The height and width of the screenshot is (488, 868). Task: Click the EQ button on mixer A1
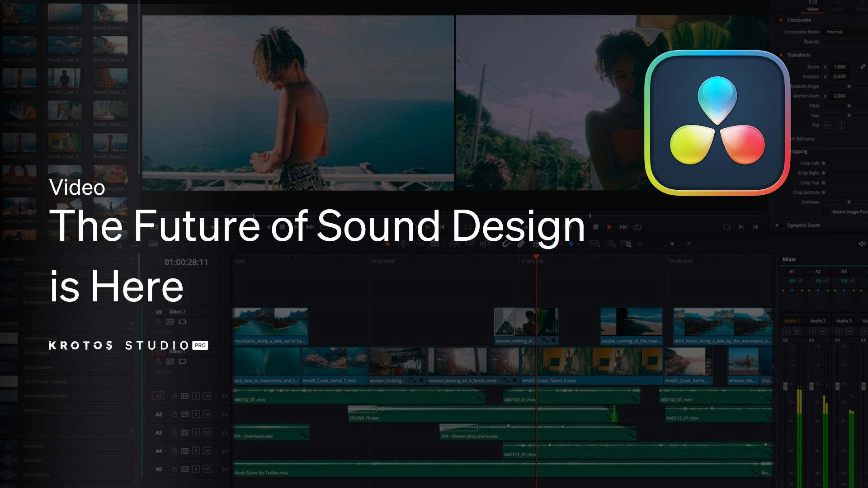click(793, 281)
